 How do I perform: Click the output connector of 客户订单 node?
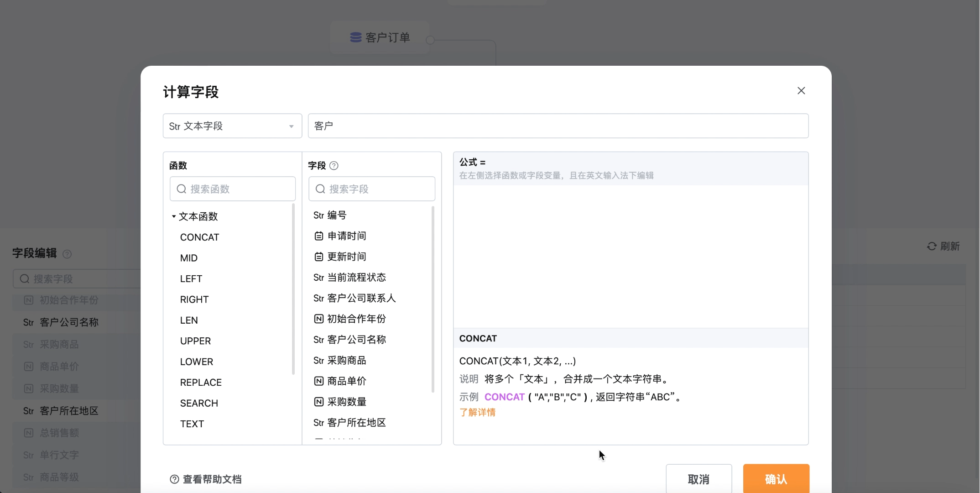click(430, 40)
